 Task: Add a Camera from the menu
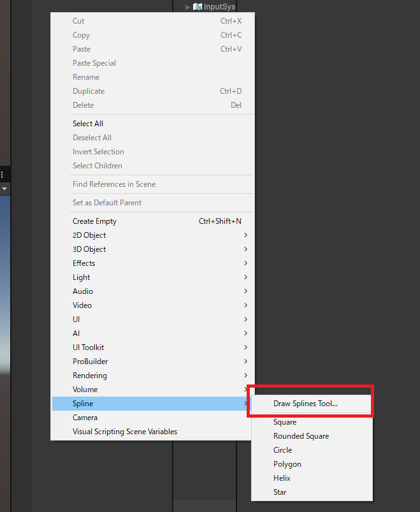[85, 418]
